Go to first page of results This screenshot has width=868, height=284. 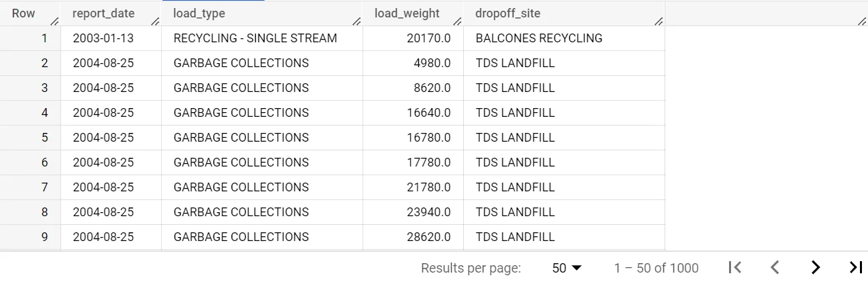[x=735, y=268]
